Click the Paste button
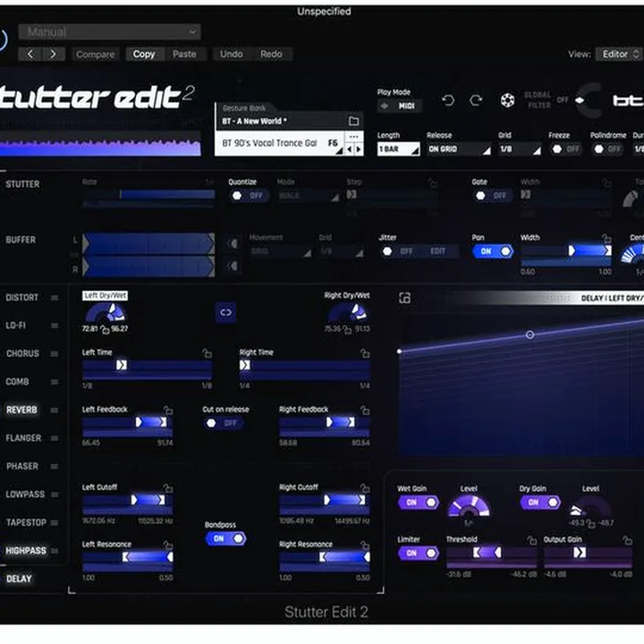This screenshot has height=644, width=644. [x=184, y=54]
